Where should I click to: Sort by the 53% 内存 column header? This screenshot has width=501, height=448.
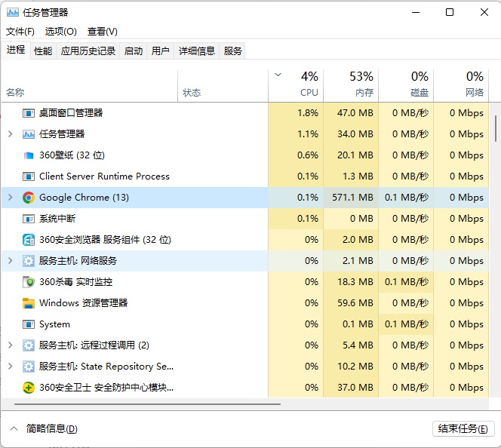351,85
